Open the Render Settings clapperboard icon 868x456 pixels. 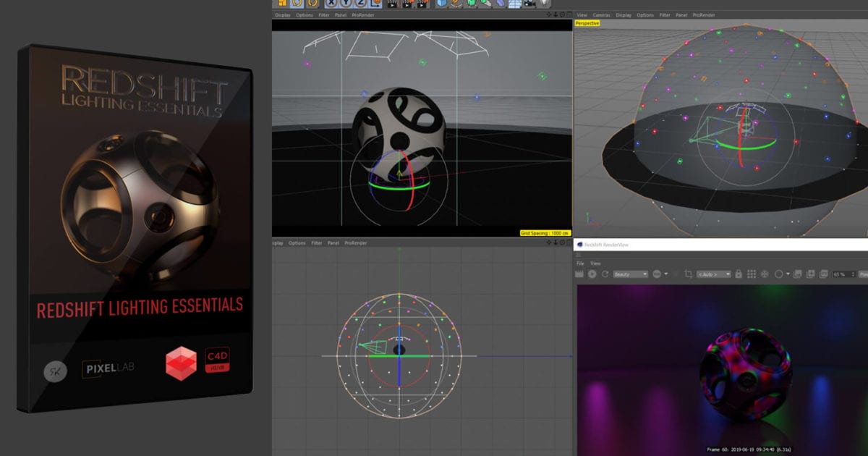420,5
